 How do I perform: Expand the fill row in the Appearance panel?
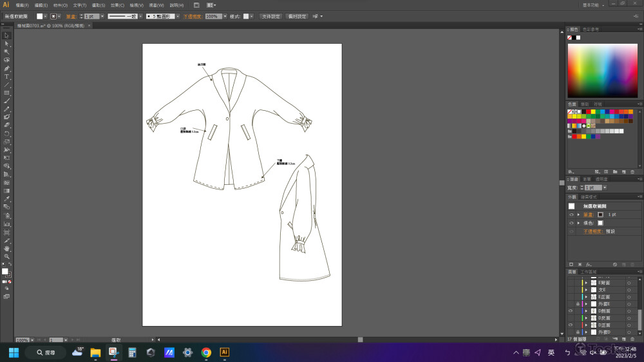pyautogui.click(x=578, y=223)
